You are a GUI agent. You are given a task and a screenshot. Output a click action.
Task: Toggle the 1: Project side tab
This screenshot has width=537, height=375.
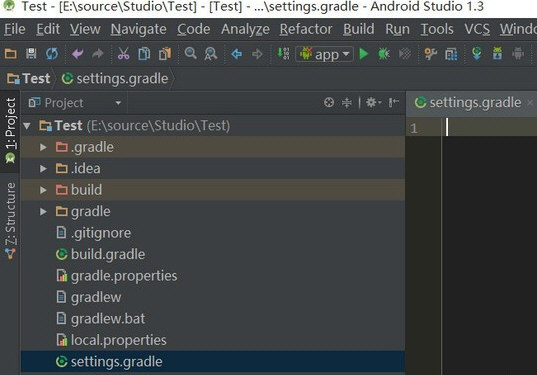click(x=10, y=131)
